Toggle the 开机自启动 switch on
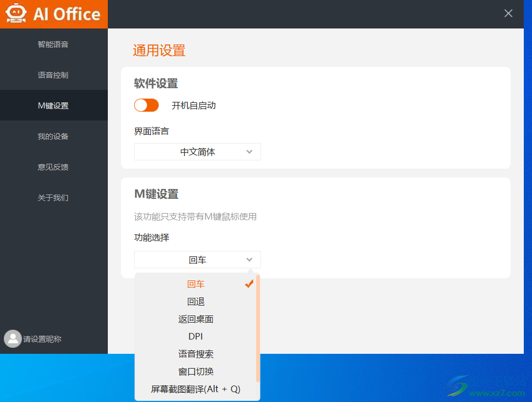 coord(146,105)
